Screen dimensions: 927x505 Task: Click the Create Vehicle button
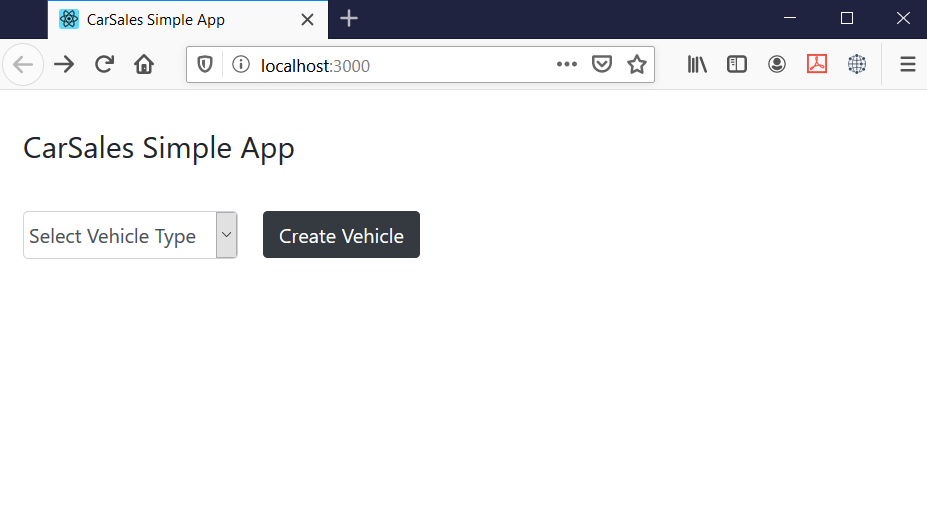click(x=341, y=235)
